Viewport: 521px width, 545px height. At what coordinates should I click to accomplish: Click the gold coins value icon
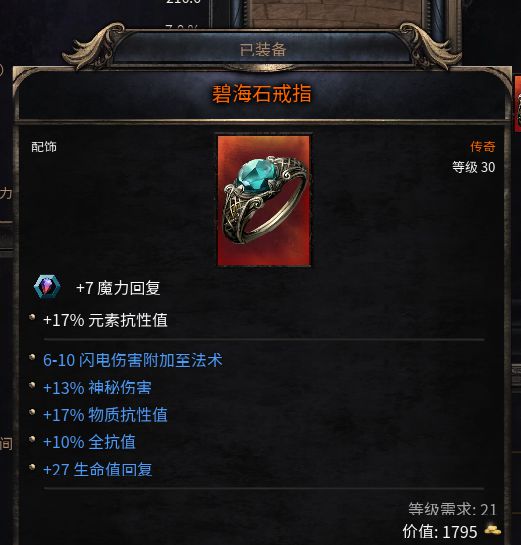[493, 530]
